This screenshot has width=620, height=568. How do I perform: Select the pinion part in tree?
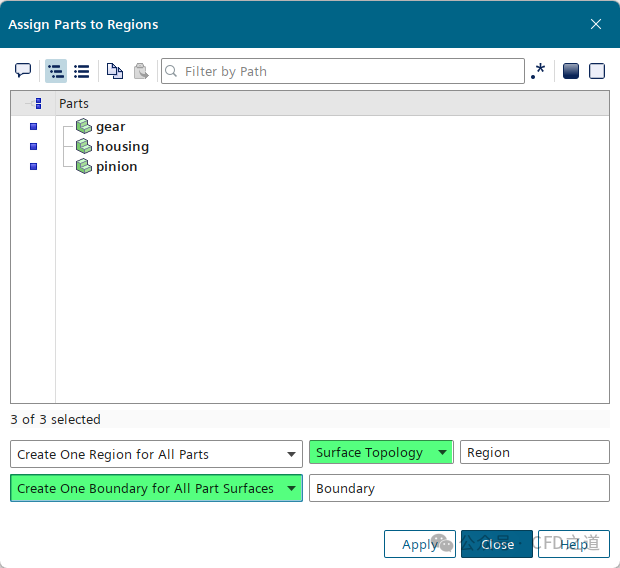pos(116,167)
